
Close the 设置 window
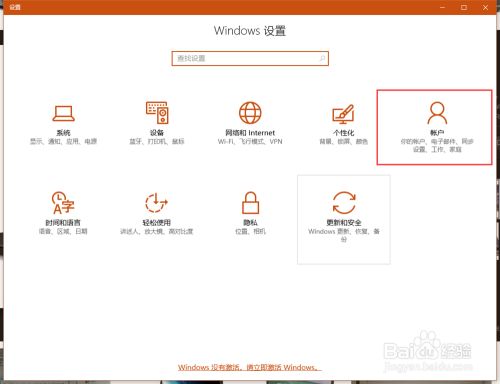485,7
